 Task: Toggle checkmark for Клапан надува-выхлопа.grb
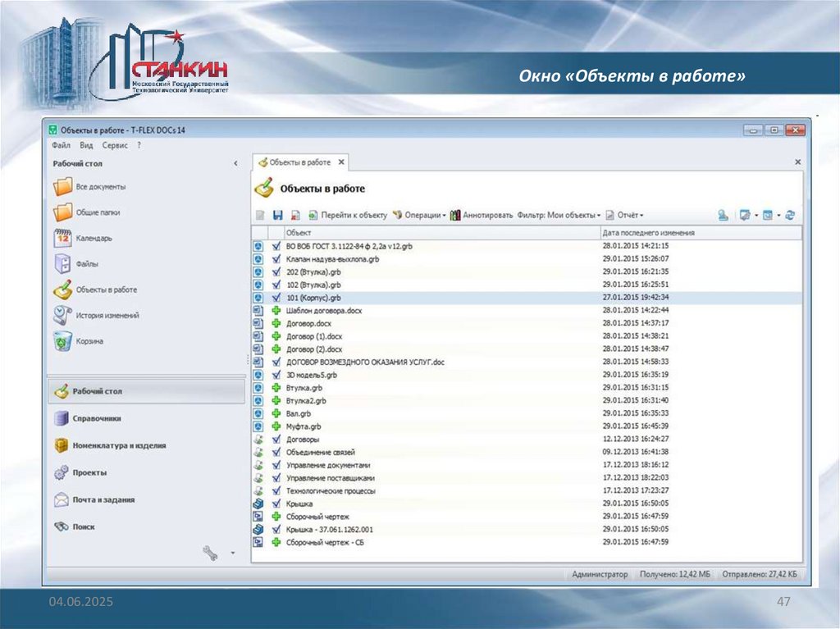276,258
